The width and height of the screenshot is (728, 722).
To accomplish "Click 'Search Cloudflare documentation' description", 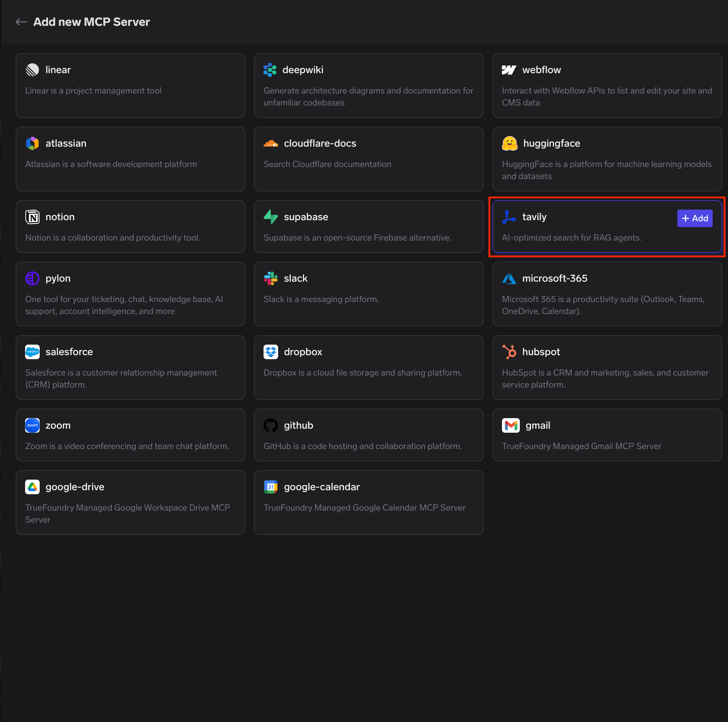I will 327,164.
